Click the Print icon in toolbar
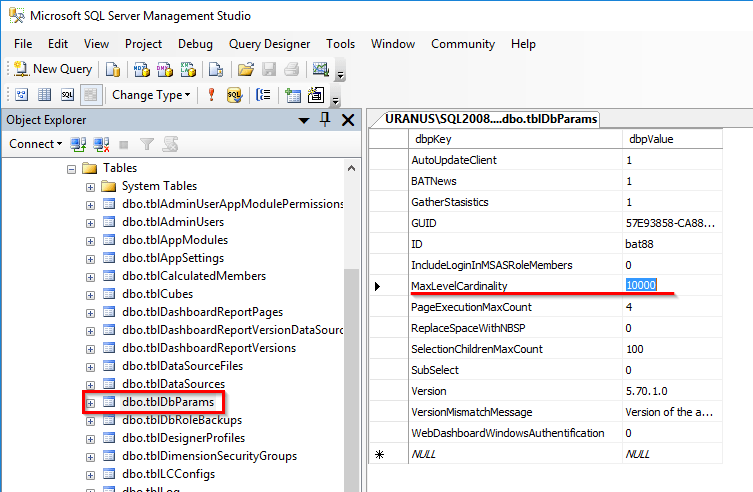The width and height of the screenshot is (753, 492). coord(291,70)
